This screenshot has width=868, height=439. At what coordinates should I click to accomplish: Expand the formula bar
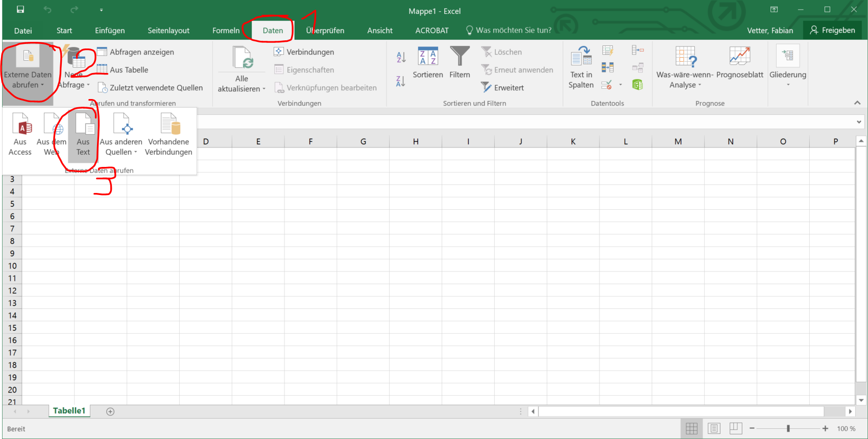pyautogui.click(x=859, y=122)
